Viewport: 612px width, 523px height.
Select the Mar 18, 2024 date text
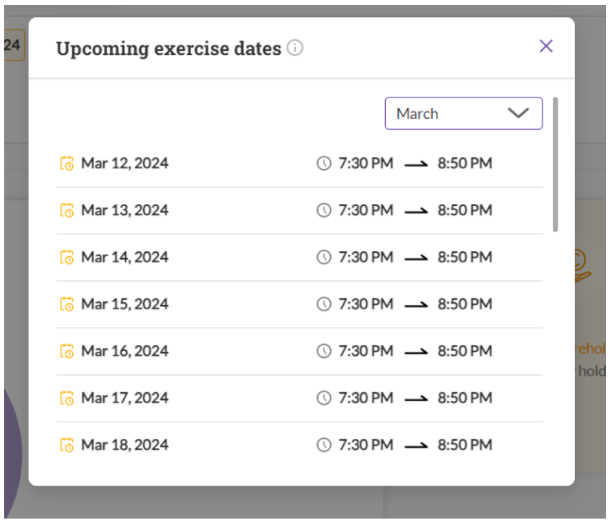pyautogui.click(x=125, y=445)
